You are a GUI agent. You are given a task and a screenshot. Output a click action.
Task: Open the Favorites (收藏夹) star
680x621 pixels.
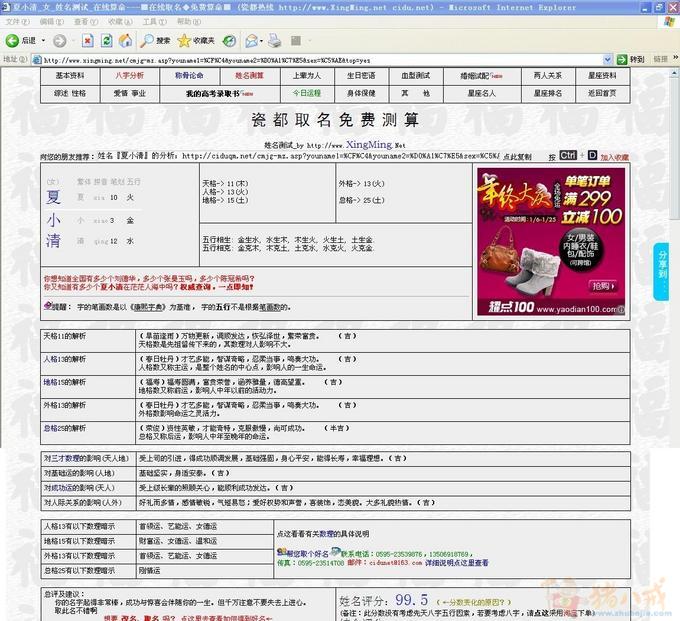[x=184, y=41]
